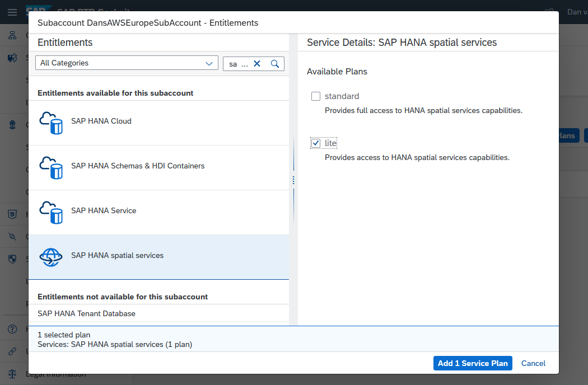Screen dimensions: 588x385
Task: Click the lite plan label
Action: 331,143
